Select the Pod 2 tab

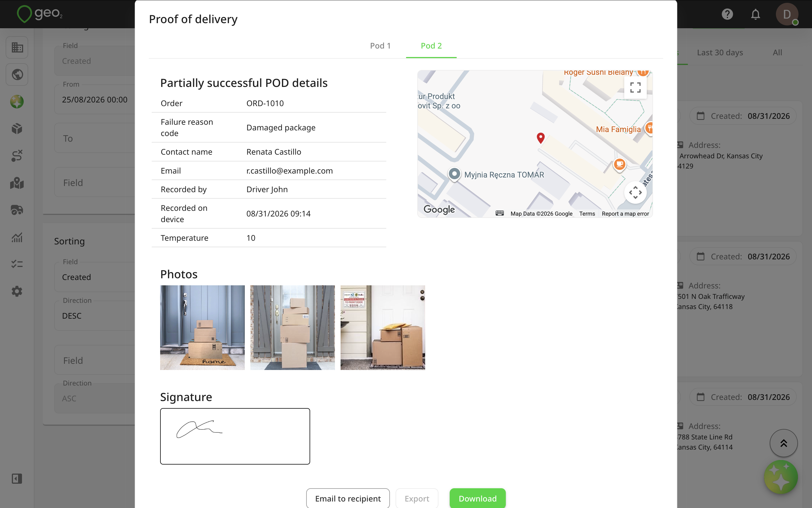coord(431,46)
